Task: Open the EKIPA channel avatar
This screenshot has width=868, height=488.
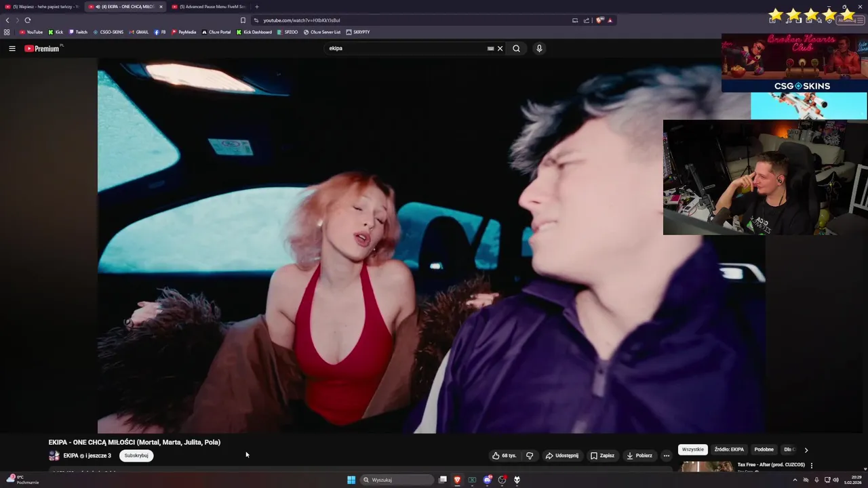Action: 54,455
